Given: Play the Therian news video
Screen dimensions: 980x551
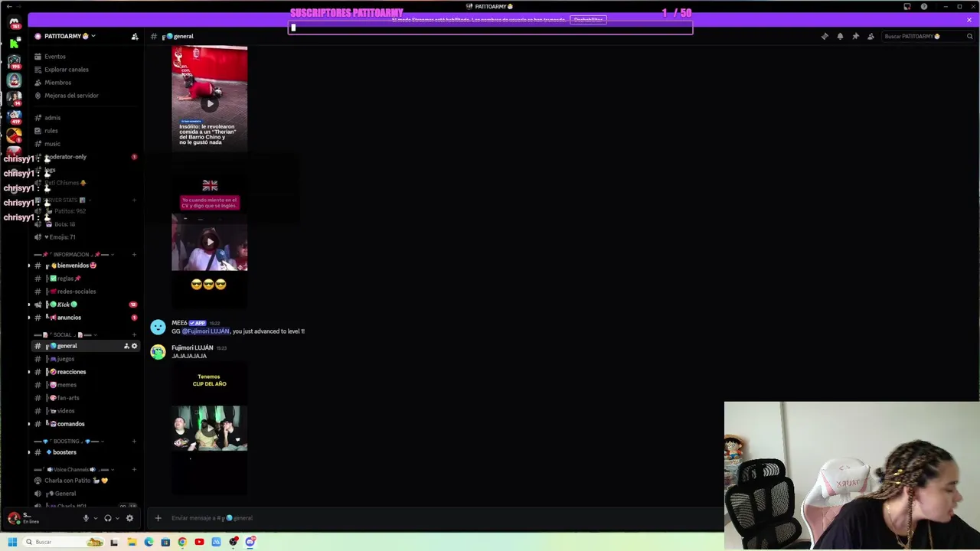Looking at the screenshot, I should 210,103.
